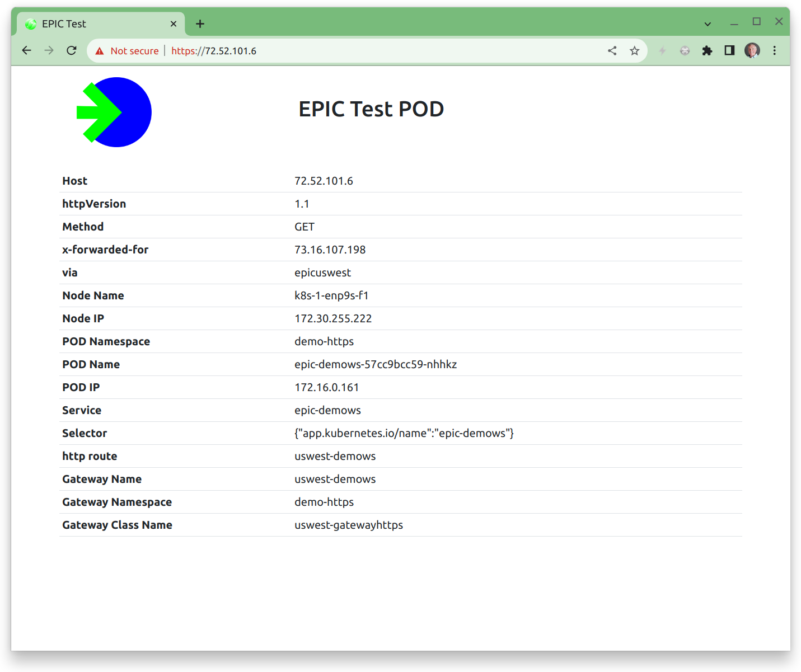Close the EPIC Test tab
801x672 pixels.
coord(174,24)
